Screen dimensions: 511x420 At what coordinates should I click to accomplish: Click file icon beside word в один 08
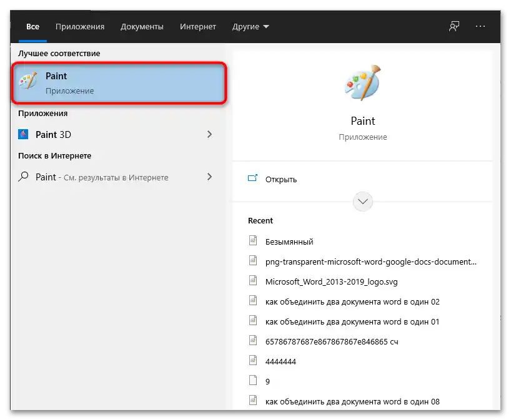[x=253, y=400]
